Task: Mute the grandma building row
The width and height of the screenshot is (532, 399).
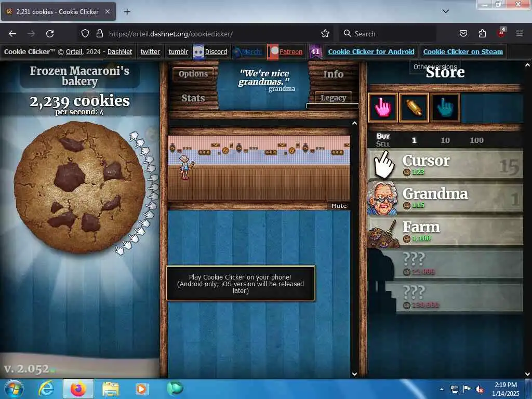Action: click(x=339, y=206)
